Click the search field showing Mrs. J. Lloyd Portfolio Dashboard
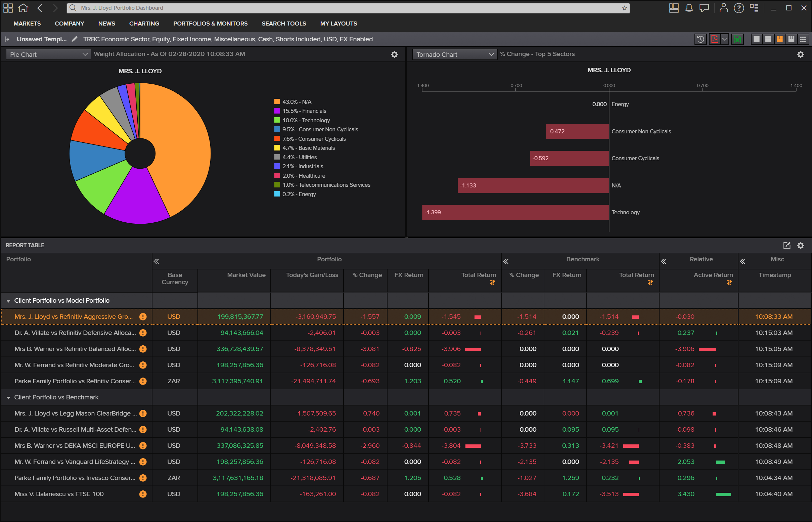The height and width of the screenshot is (522, 812). tap(348, 8)
